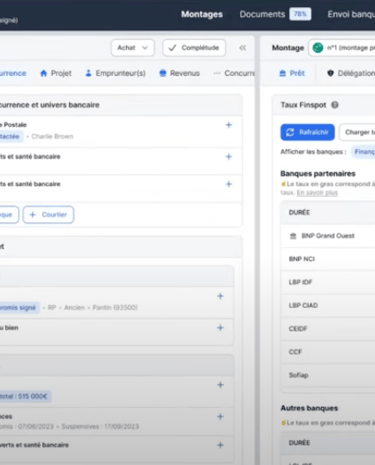This screenshot has height=465, width=375.
Task: Select the CCF row
Action: click(x=328, y=352)
